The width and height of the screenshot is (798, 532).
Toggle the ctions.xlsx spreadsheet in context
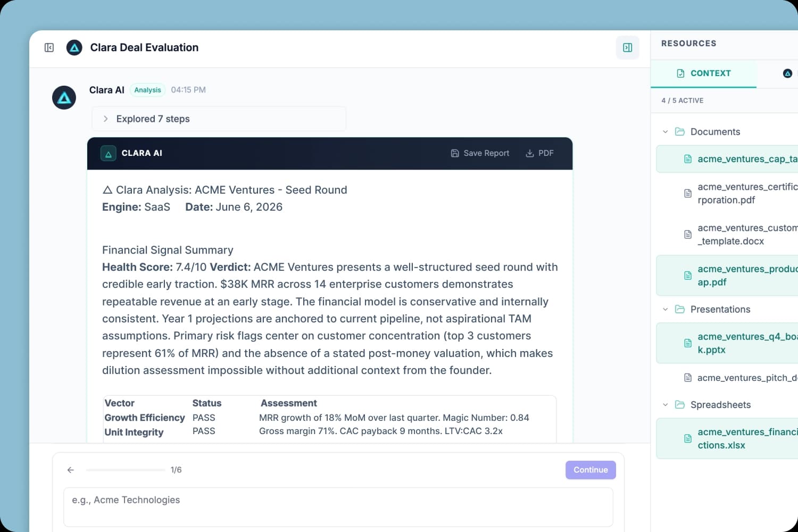[x=727, y=438]
